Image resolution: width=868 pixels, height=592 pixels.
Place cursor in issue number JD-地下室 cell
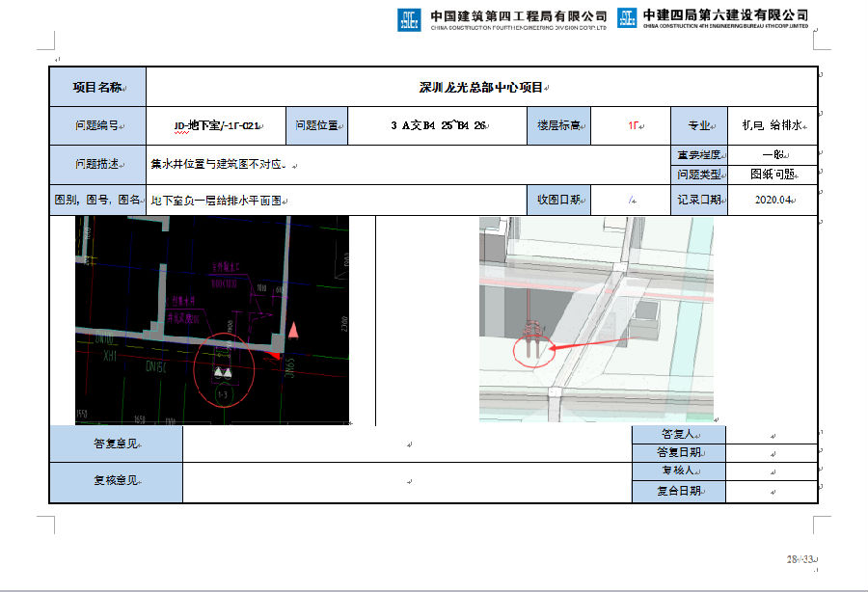(216, 125)
